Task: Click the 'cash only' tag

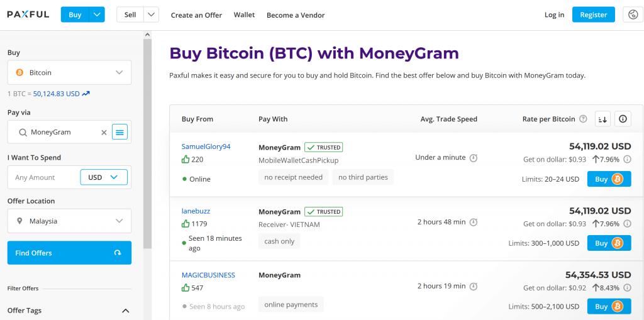Action: (279, 241)
